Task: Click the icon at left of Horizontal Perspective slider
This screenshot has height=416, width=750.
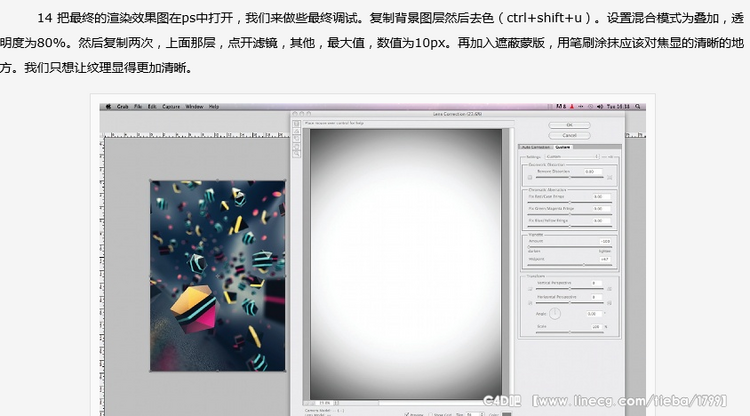Action: pos(530,303)
